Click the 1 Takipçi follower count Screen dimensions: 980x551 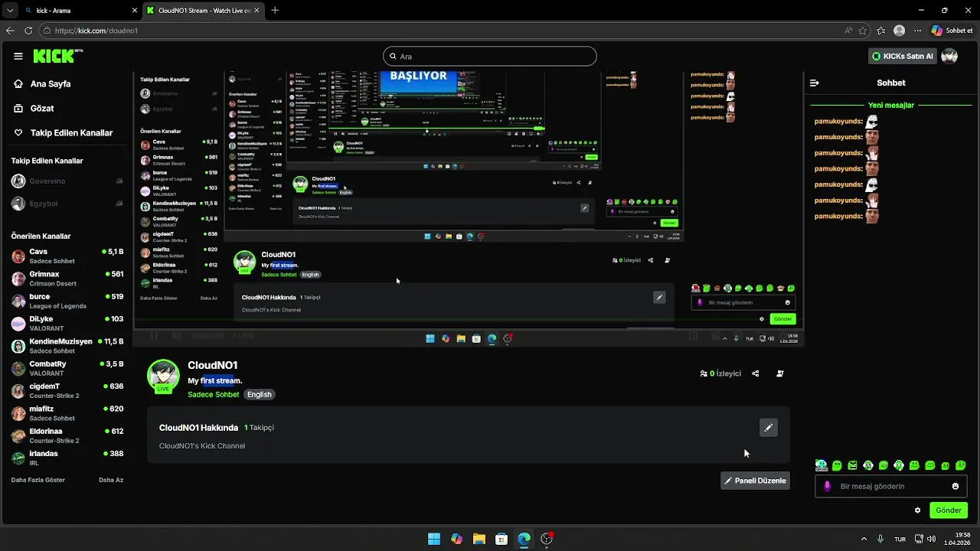[259, 428]
